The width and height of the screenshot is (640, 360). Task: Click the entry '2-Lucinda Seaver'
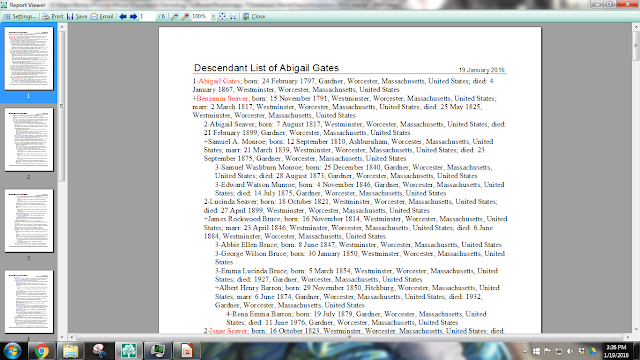[230, 201]
